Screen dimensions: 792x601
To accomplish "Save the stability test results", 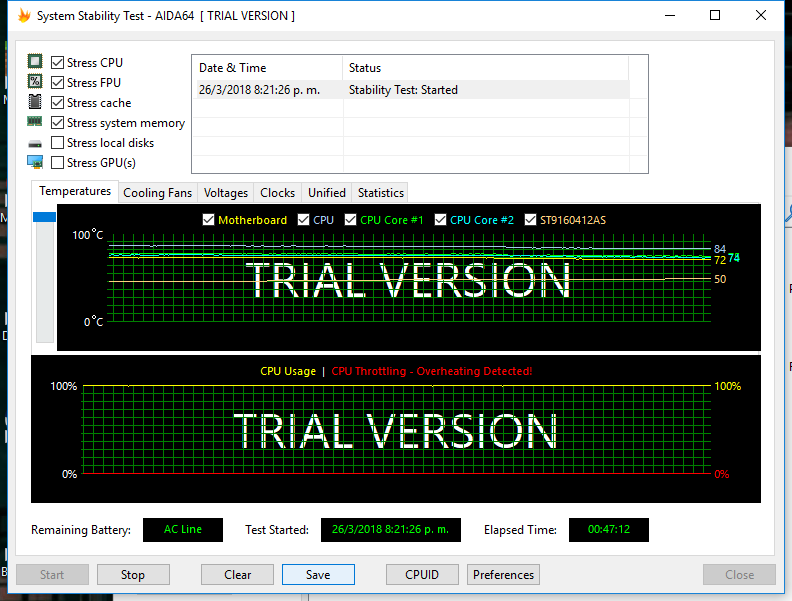I will [318, 575].
